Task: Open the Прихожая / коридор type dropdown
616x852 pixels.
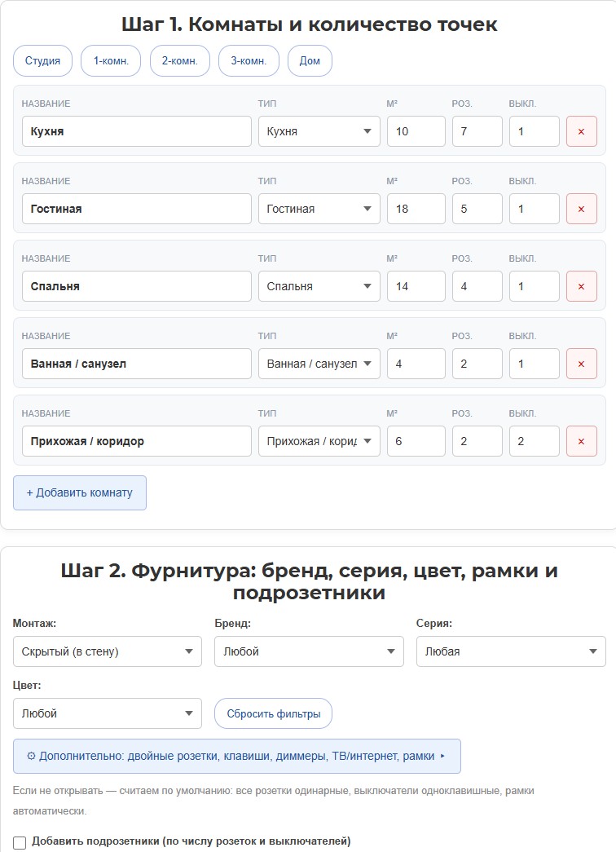Action: (319, 441)
